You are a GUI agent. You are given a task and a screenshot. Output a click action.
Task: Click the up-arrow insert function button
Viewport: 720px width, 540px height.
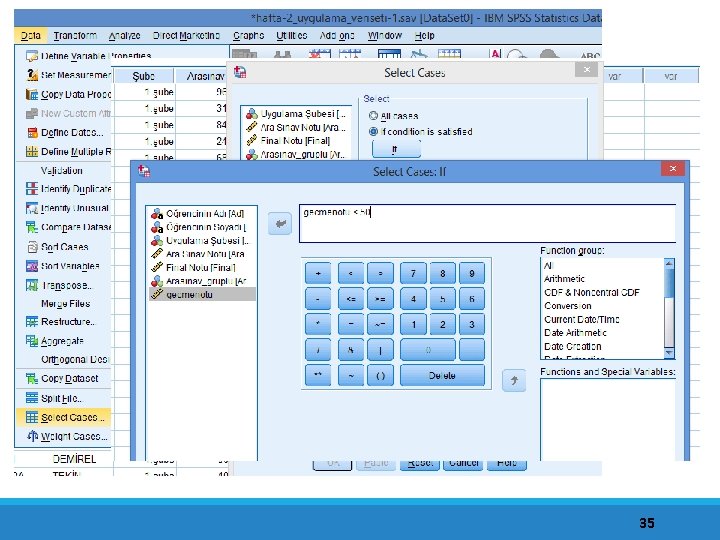pos(514,380)
